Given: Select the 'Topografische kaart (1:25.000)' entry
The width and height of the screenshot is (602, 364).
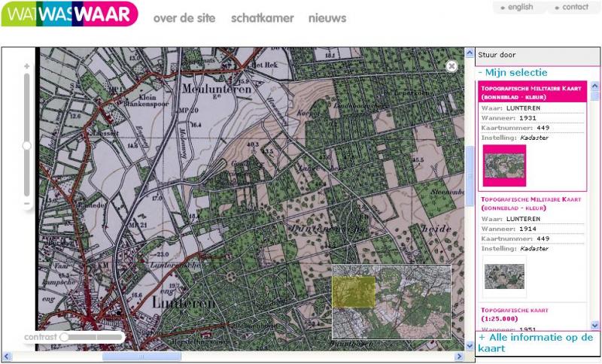Looking at the screenshot, I should (x=515, y=314).
